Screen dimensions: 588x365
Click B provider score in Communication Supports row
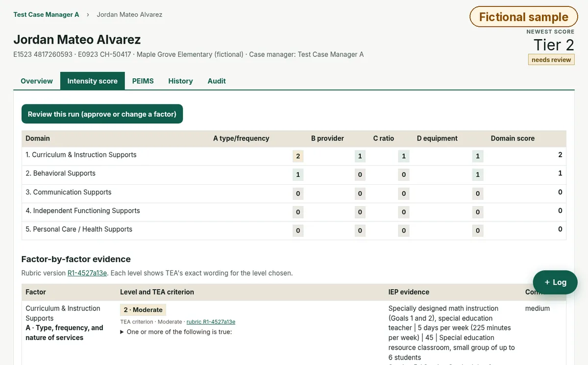point(360,194)
